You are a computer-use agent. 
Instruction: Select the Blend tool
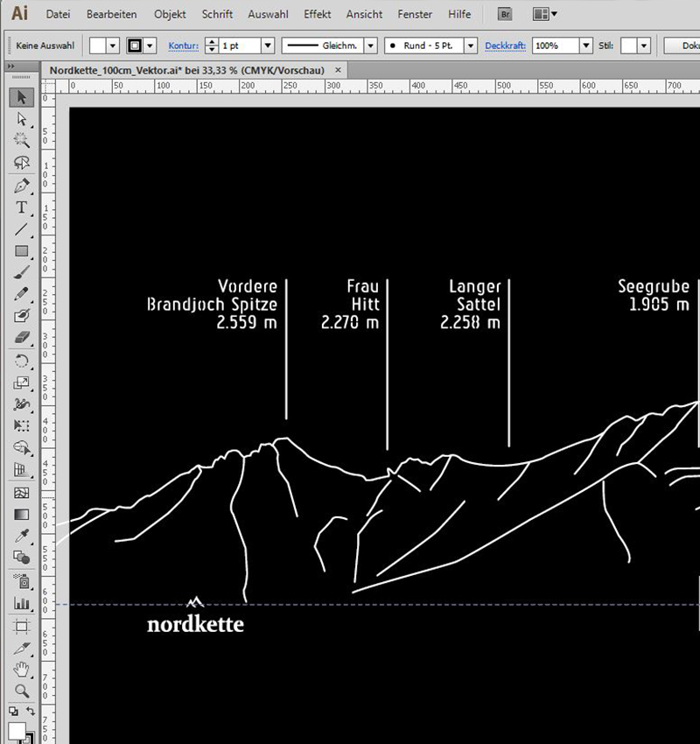(x=21, y=557)
